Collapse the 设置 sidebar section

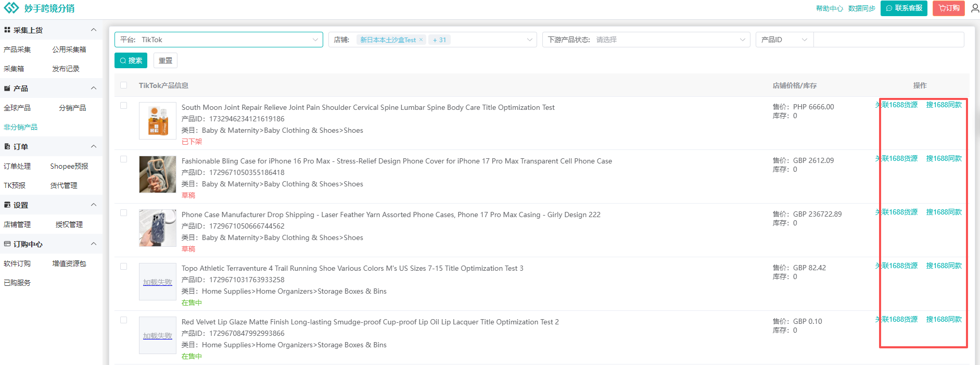tap(94, 205)
